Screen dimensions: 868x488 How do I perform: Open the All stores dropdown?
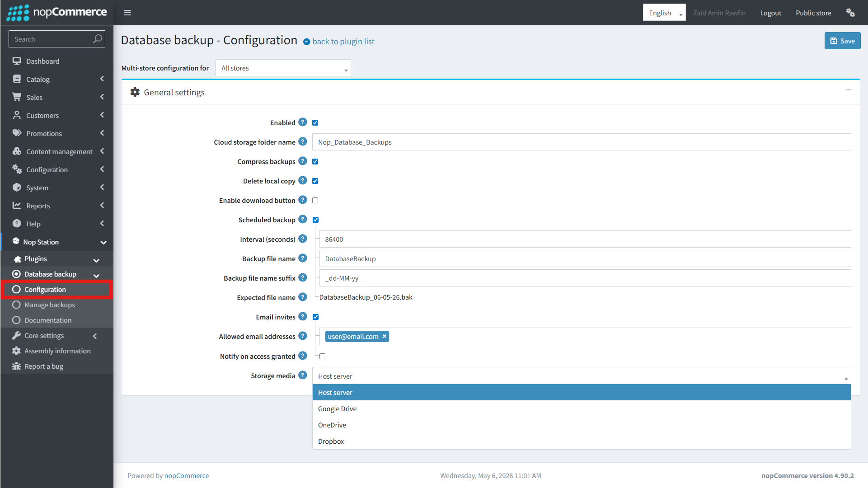(283, 68)
